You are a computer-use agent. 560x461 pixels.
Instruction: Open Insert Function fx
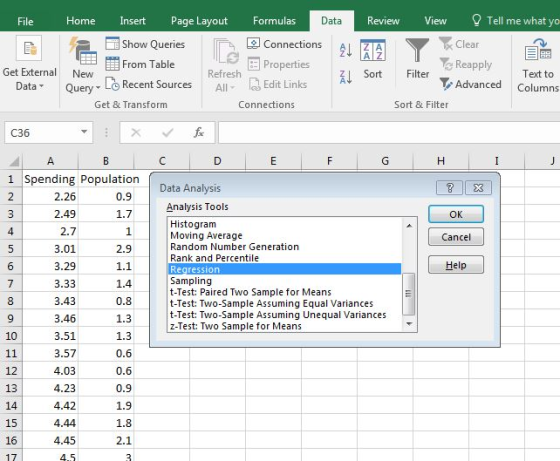199,133
